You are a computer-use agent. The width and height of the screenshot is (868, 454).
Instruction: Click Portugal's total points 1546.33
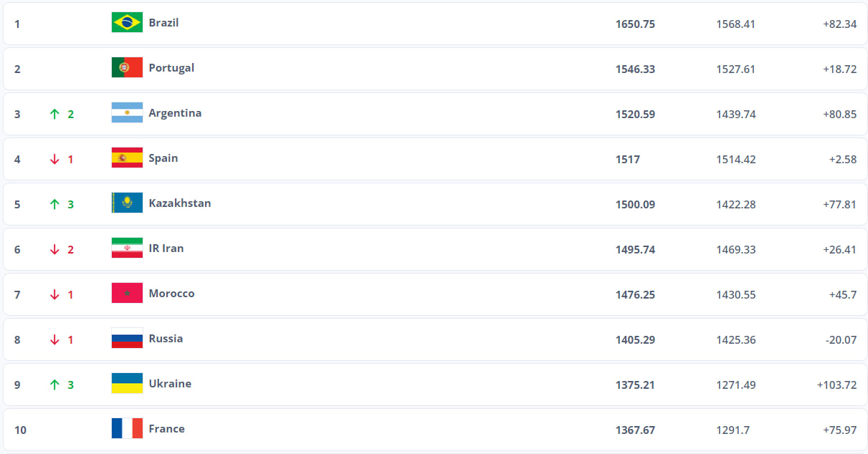pos(634,69)
